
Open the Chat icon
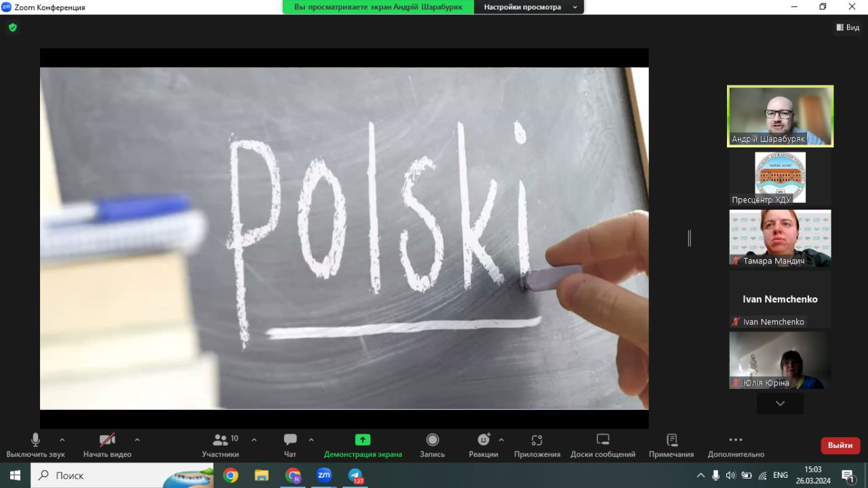(290, 440)
